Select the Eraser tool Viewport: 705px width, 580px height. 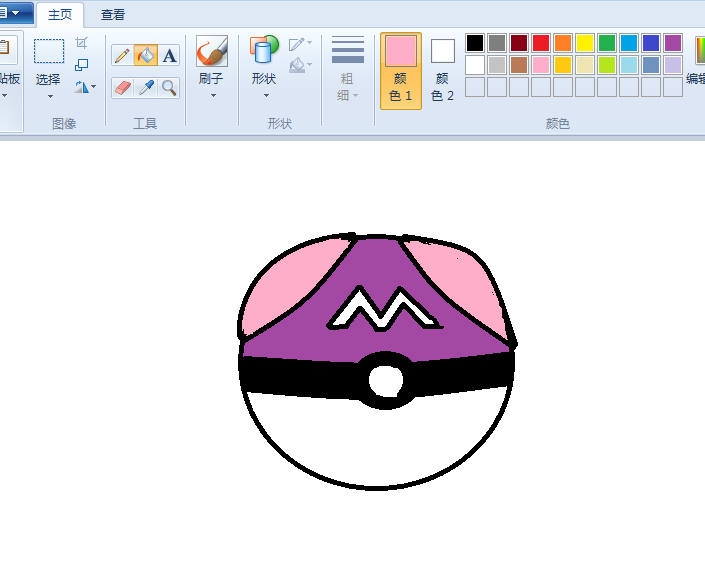pyautogui.click(x=122, y=88)
